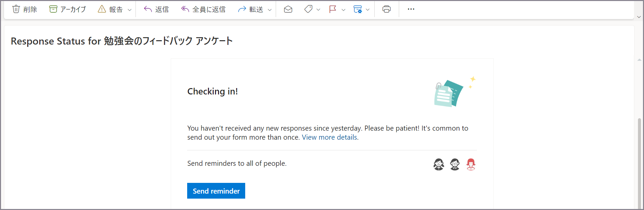Flag this message with the flag icon
644x210 pixels.
[333, 9]
